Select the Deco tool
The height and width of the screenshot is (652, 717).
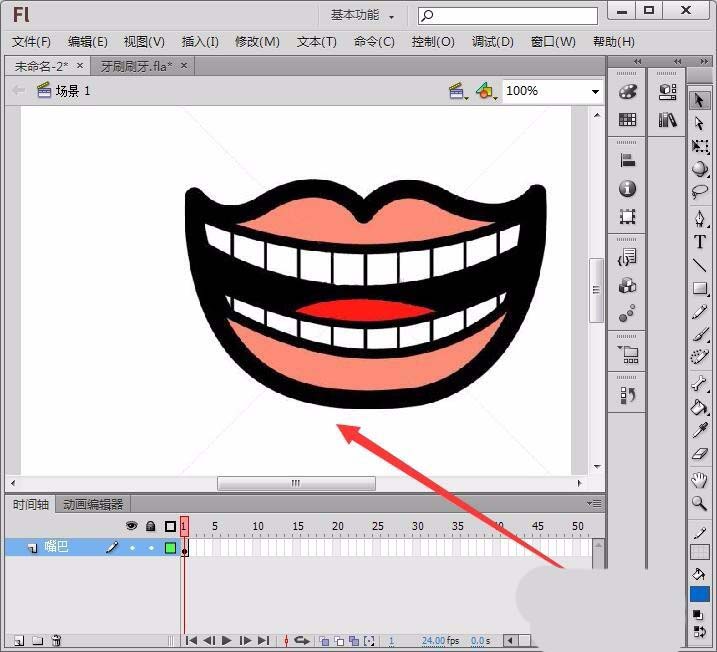pos(699,357)
